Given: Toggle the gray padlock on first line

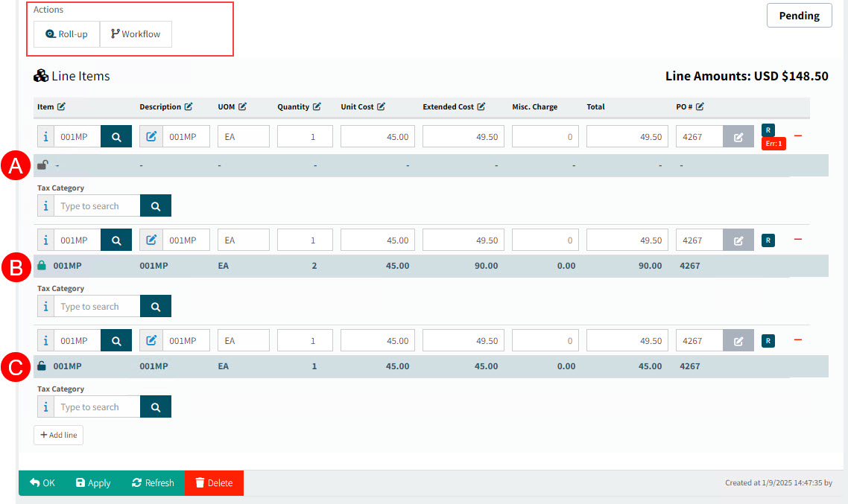Looking at the screenshot, I should [42, 165].
